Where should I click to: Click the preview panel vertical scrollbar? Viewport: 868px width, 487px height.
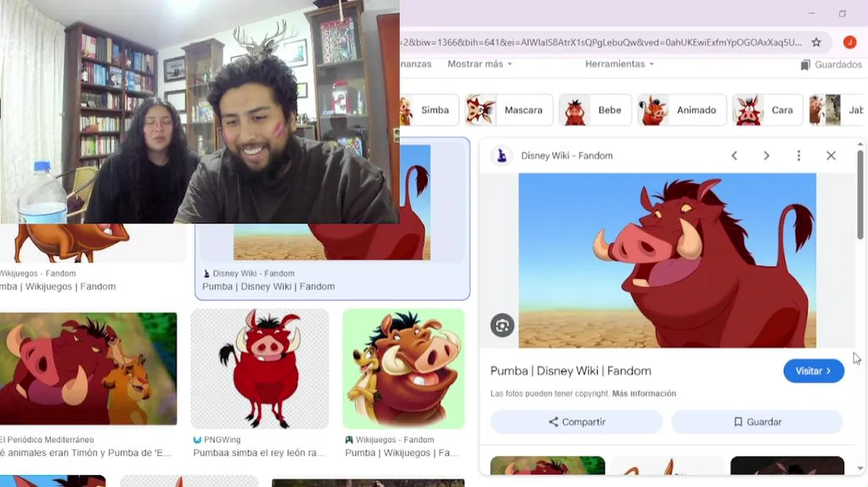pyautogui.click(x=860, y=195)
